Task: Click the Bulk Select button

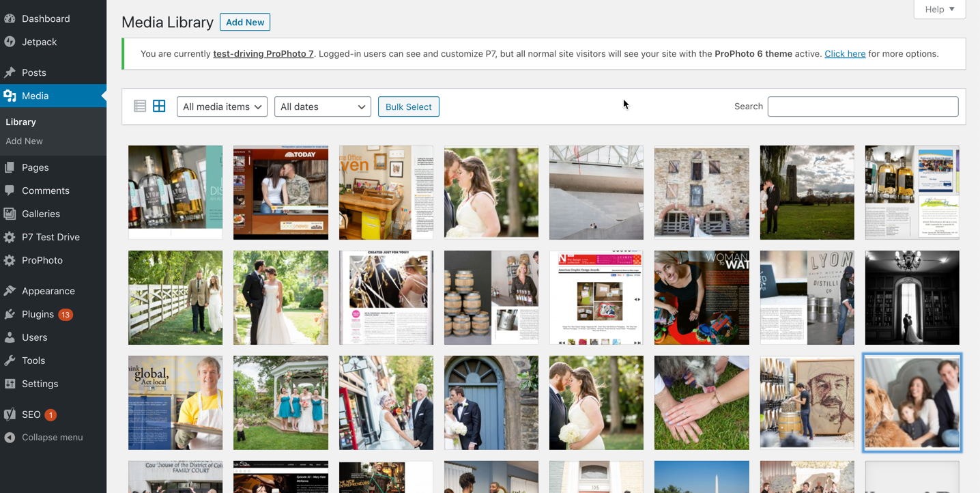Action: pyautogui.click(x=408, y=107)
